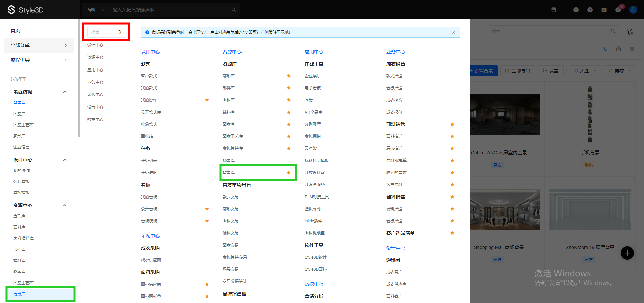Collapse the 最近访问 sidebar section
This screenshot has width=644, height=303.
pyautogui.click(x=65, y=92)
